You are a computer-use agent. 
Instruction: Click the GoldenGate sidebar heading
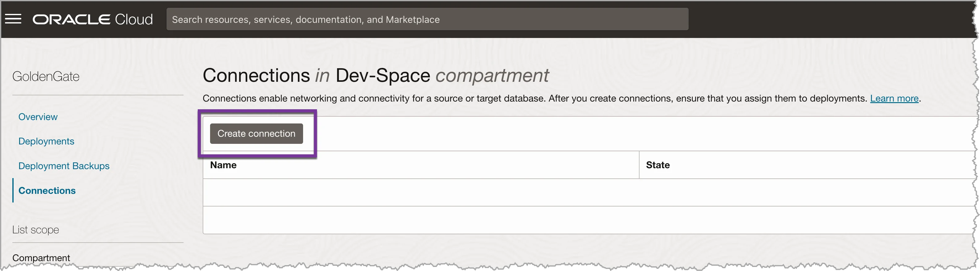pyautogui.click(x=46, y=77)
